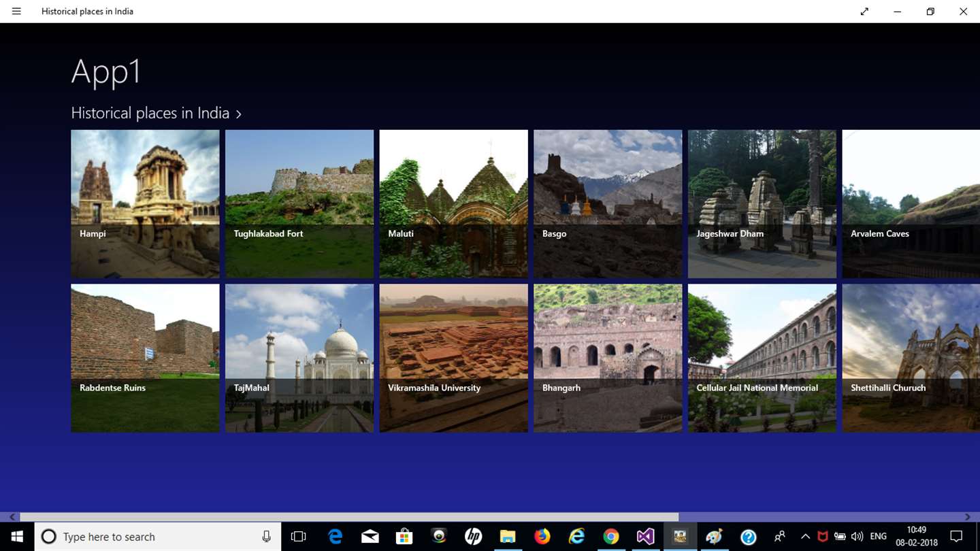The width and height of the screenshot is (980, 551).
Task: Expand Historical places in India section chevron
Action: 238,114
